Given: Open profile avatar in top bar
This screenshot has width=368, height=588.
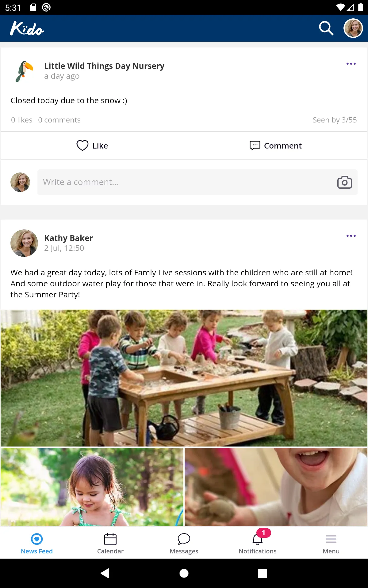Looking at the screenshot, I should tap(353, 28).
